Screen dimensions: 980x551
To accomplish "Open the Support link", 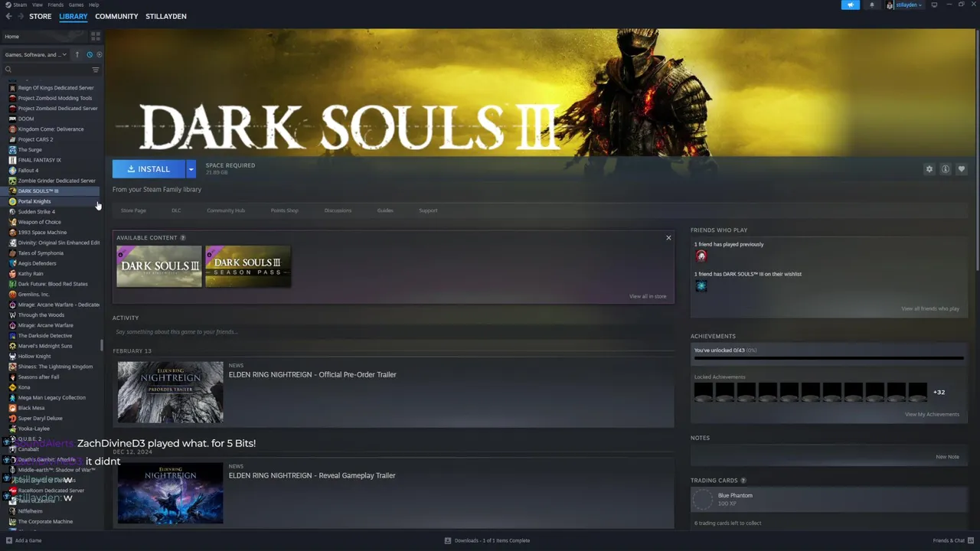I will click(428, 210).
